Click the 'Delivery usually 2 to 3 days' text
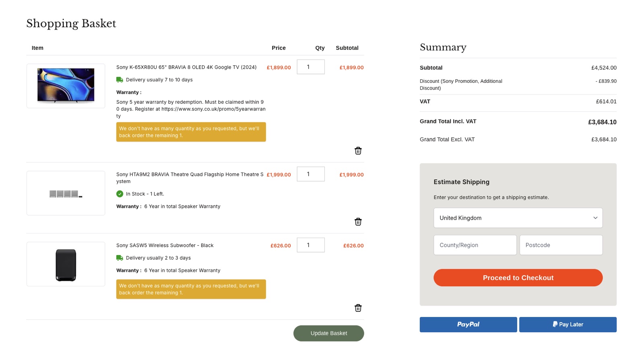Screen dimensions: 644x362 (158, 258)
